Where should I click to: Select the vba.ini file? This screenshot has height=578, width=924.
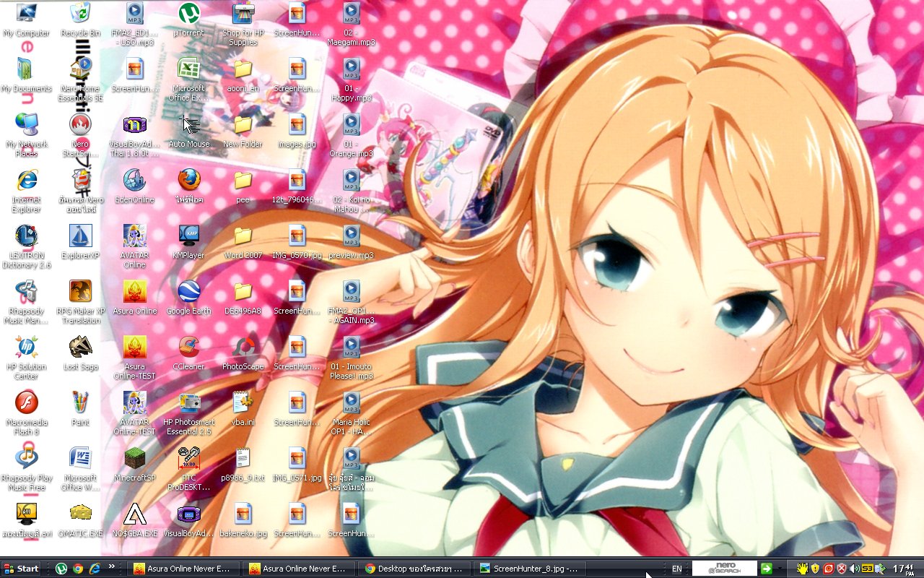pyautogui.click(x=243, y=409)
